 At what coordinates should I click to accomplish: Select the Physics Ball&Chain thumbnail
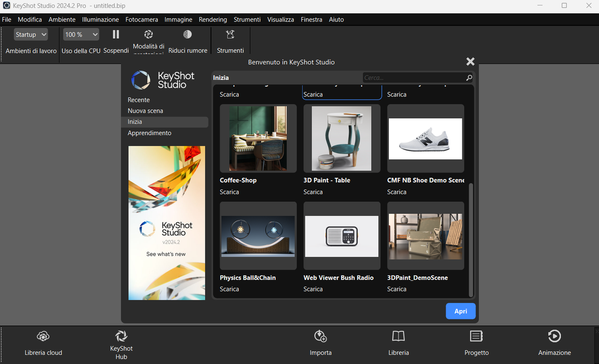point(258,236)
